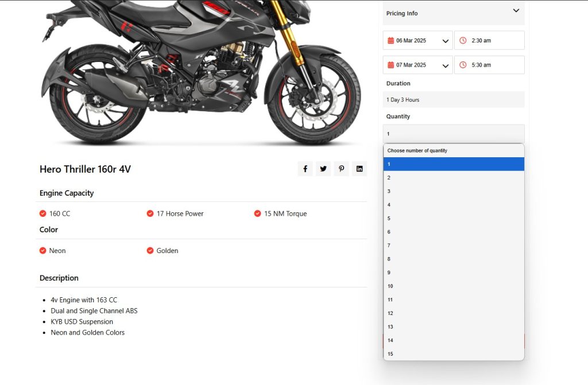
Task: Click clock icon beside 5:30 am
Action: (x=463, y=65)
